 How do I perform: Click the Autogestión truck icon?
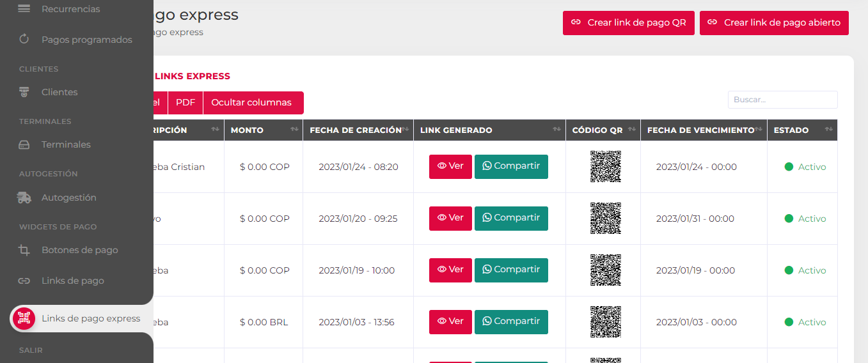click(24, 197)
